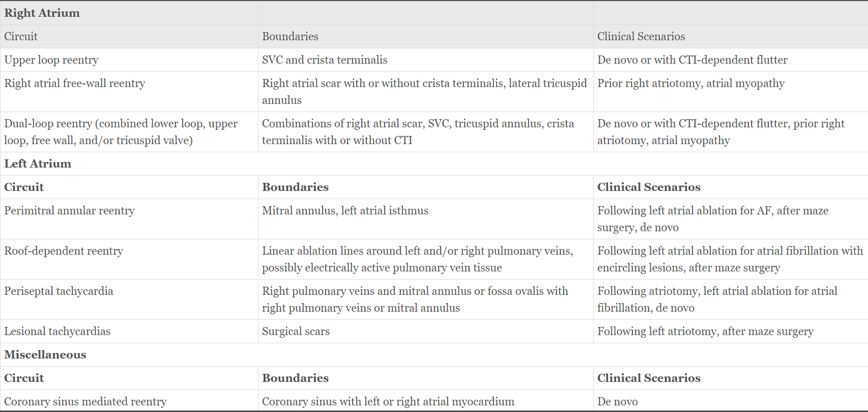Select "Coronary sinus mediated reentry" cell
868x412 pixels.
pyautogui.click(x=85, y=401)
